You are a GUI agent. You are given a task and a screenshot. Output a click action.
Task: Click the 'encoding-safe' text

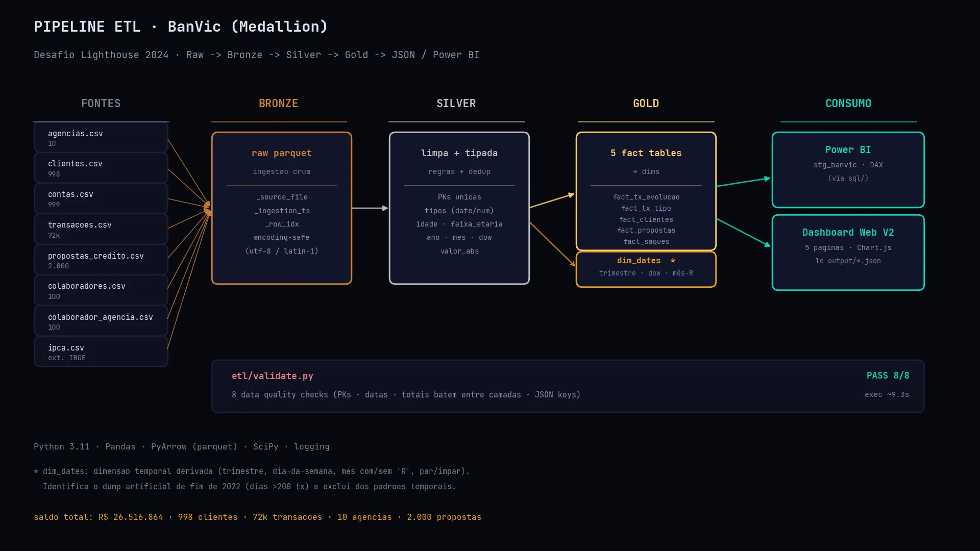(x=282, y=237)
